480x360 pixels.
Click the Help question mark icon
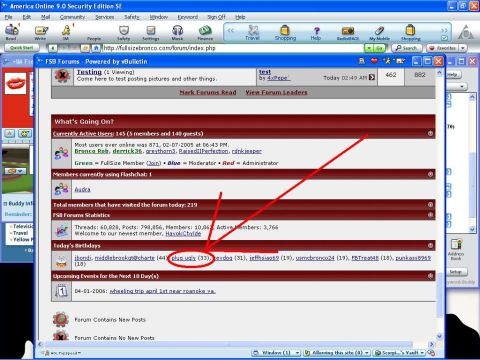316,31
